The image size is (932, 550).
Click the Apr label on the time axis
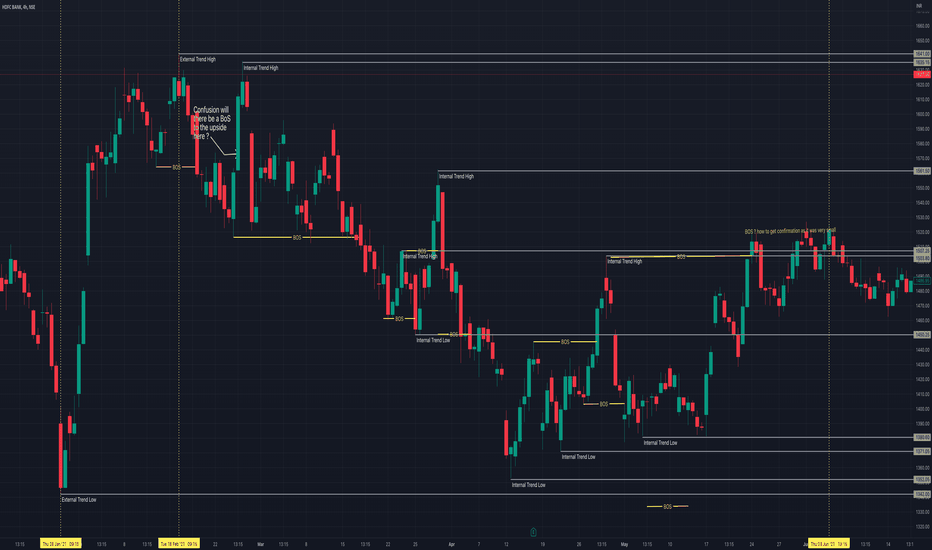[x=452, y=544]
